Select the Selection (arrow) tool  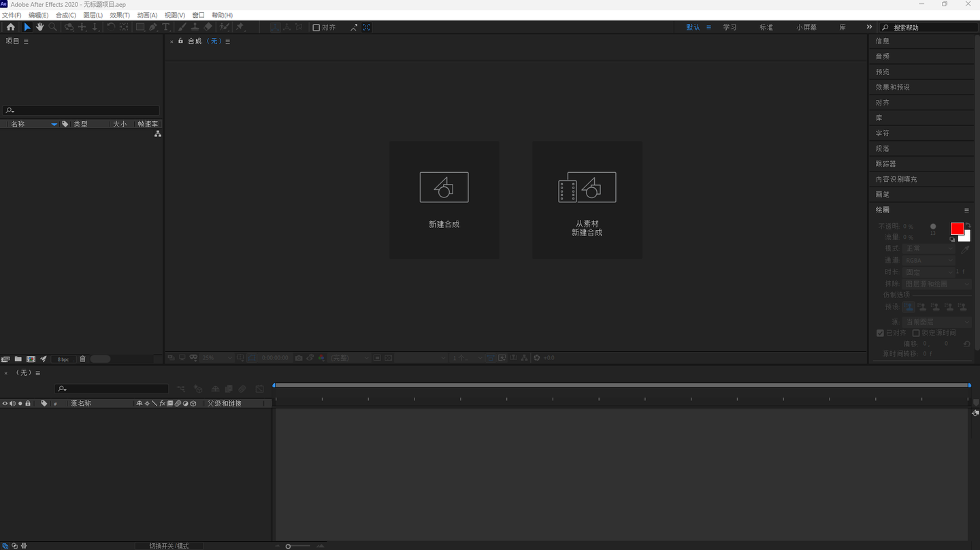pos(27,27)
